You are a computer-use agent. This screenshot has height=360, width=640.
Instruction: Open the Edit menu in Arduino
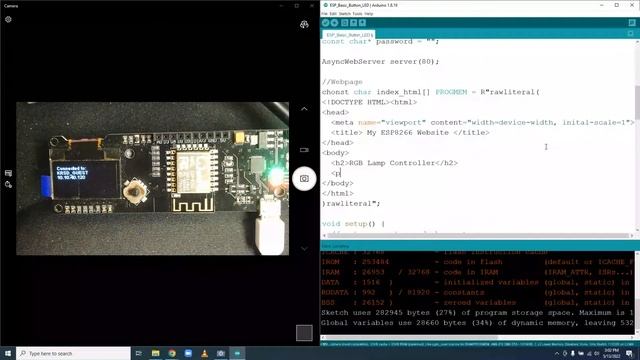click(333, 14)
